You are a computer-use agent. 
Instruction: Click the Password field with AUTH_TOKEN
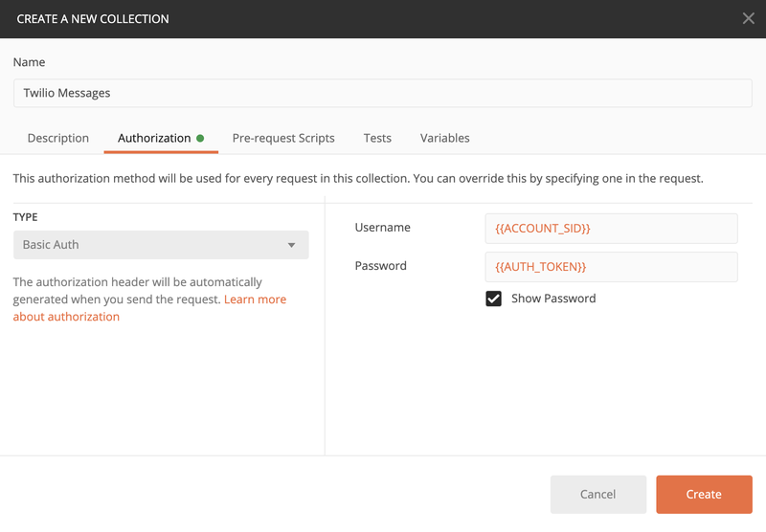pos(611,267)
